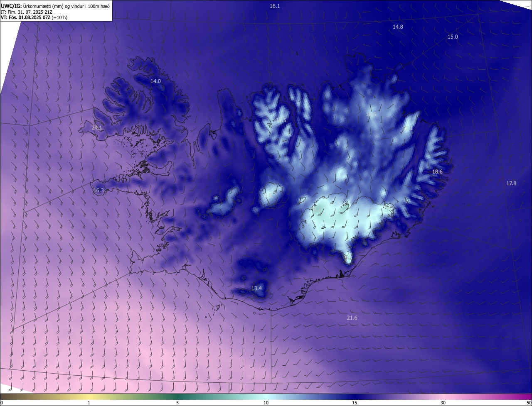Click the 15.0 value label on the map
This screenshot has width=532, height=406.
click(453, 37)
